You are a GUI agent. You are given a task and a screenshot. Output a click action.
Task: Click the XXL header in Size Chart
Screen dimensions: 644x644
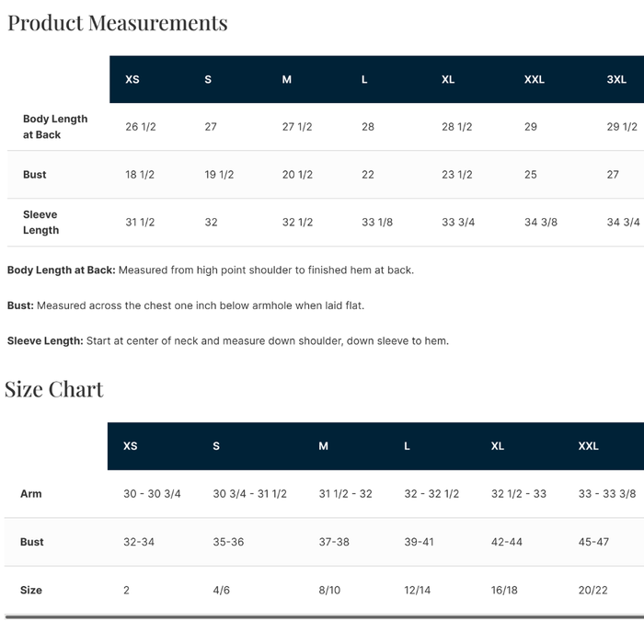pyautogui.click(x=588, y=446)
